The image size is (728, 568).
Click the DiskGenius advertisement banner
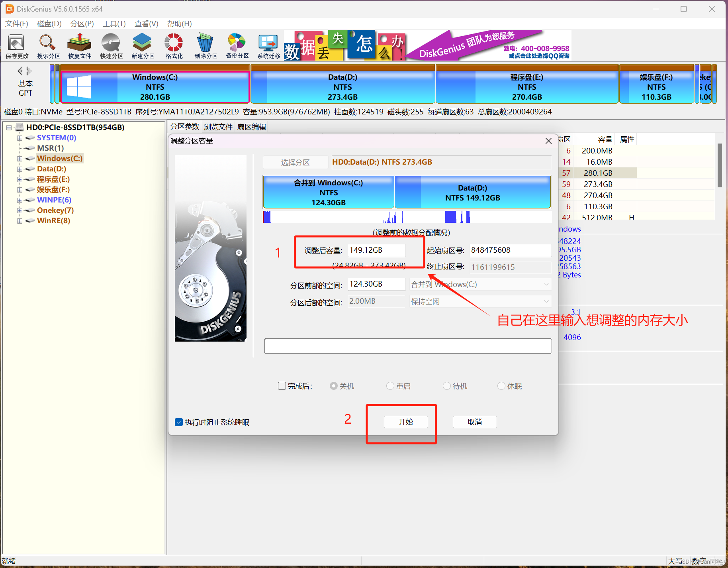tap(427, 45)
